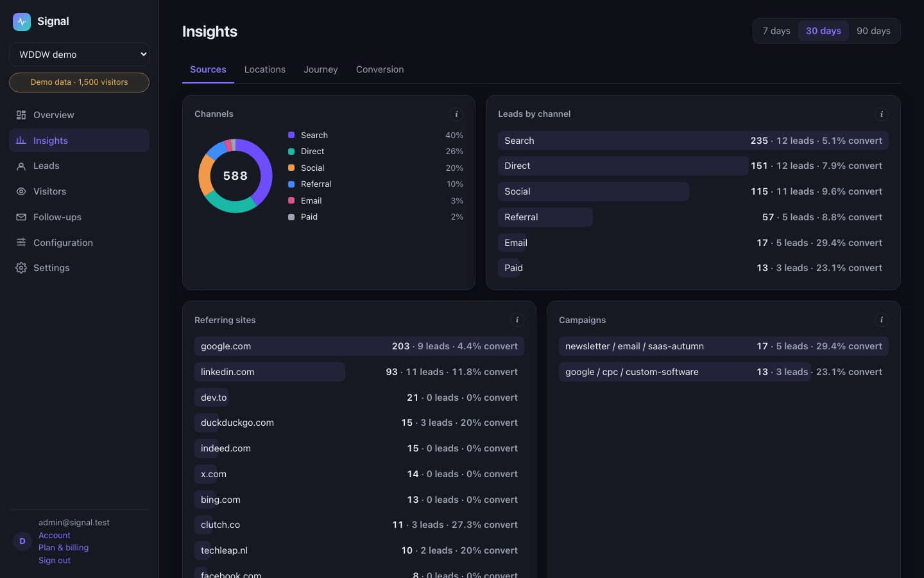The width and height of the screenshot is (924, 578).
Task: Click the Direct teal legend swatch
Action: click(291, 152)
